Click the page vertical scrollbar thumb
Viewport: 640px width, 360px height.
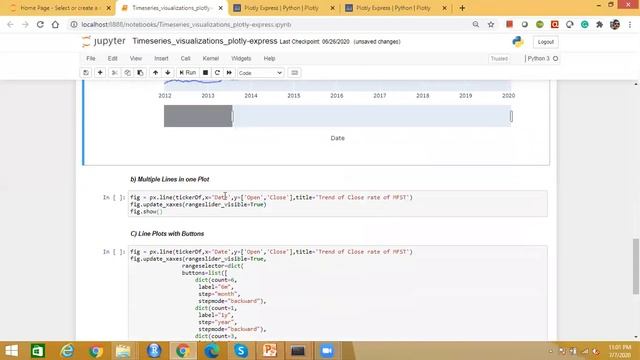pyautogui.click(x=636, y=266)
